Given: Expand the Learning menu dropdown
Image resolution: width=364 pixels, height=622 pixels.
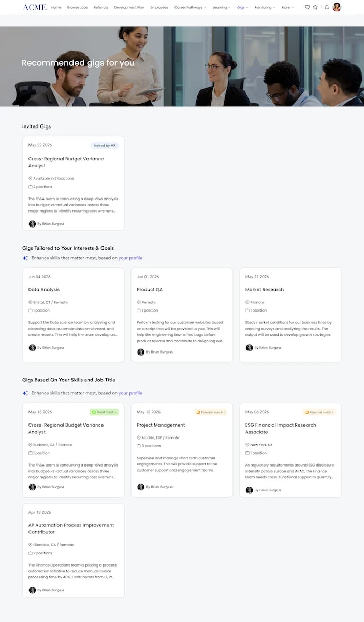Looking at the screenshot, I should click(x=222, y=8).
